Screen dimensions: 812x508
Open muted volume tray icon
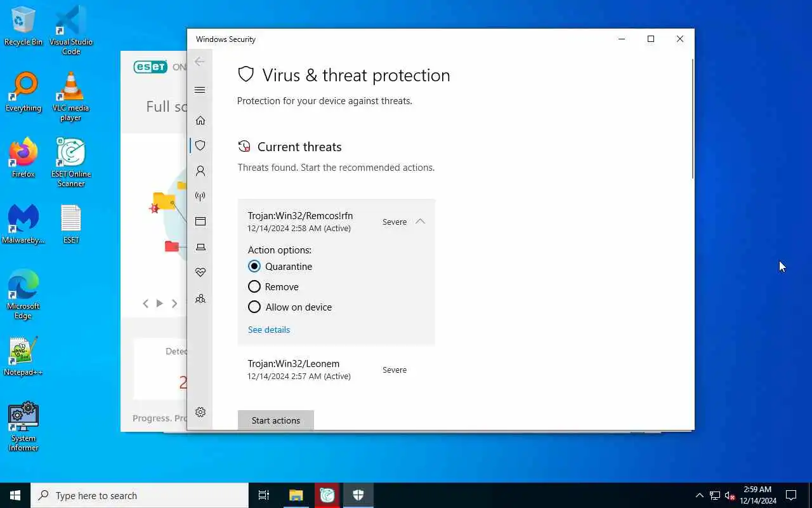tap(730, 495)
